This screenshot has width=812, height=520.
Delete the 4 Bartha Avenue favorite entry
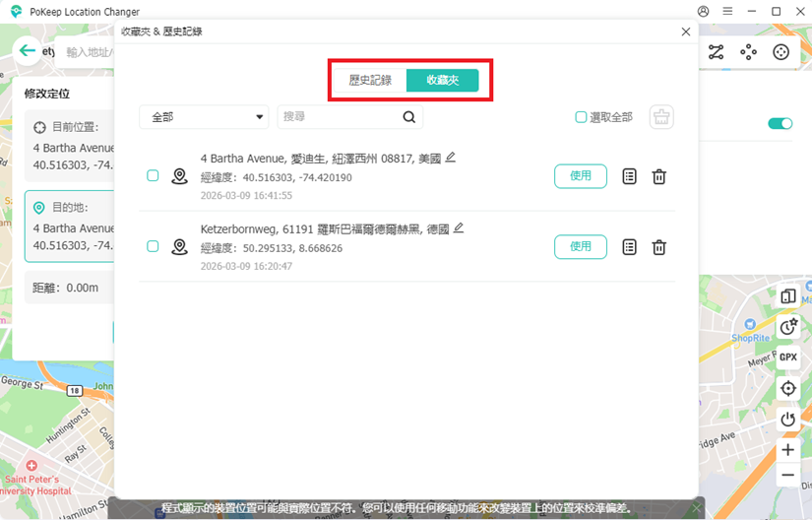tap(659, 176)
